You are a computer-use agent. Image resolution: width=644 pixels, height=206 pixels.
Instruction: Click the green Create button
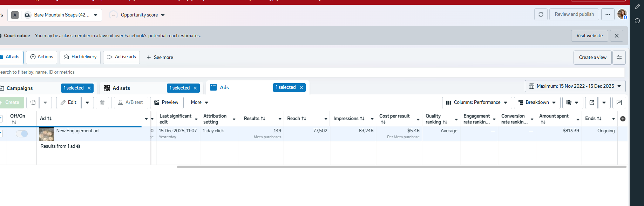point(12,102)
